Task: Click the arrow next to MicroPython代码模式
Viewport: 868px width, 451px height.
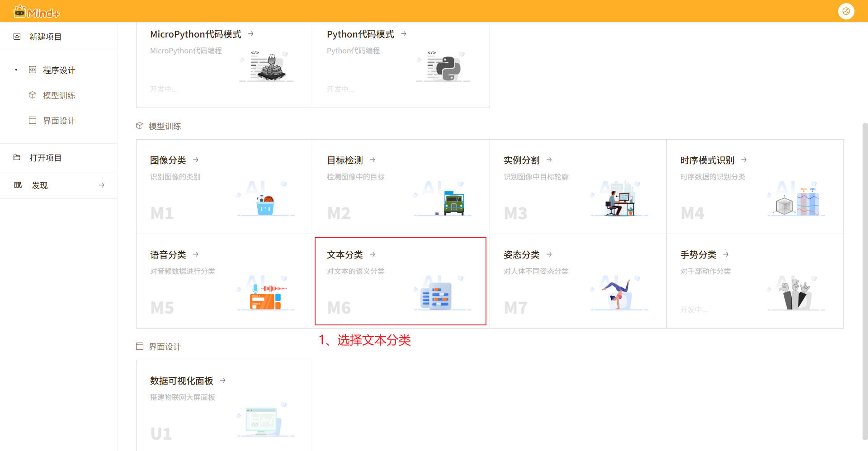Action: tap(251, 34)
